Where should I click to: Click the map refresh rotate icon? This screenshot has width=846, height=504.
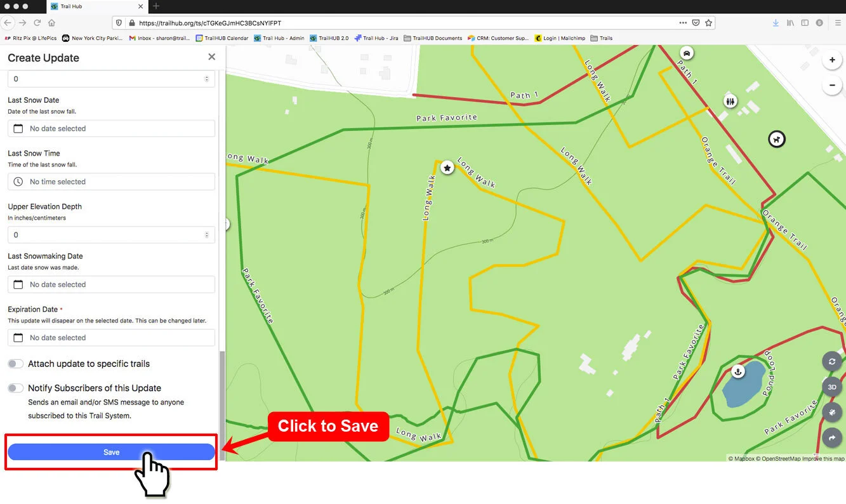point(832,362)
